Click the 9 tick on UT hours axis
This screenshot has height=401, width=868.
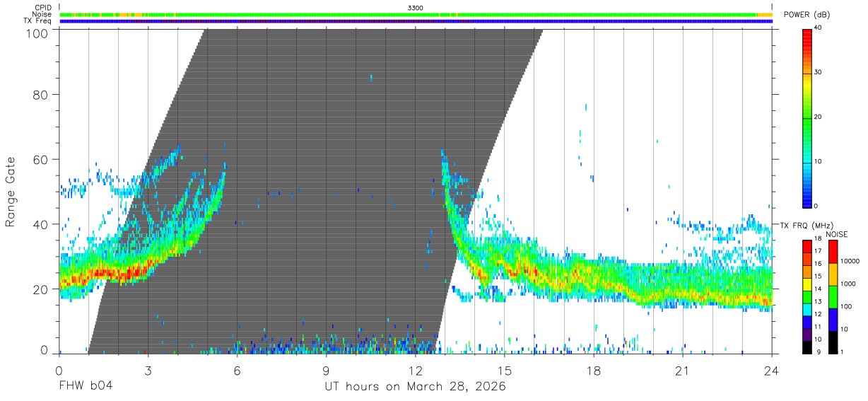click(x=327, y=371)
